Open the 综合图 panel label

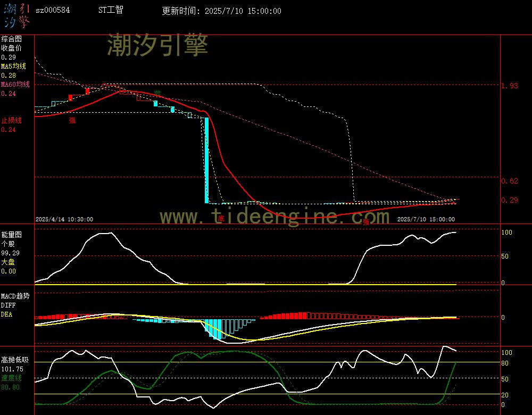point(11,39)
